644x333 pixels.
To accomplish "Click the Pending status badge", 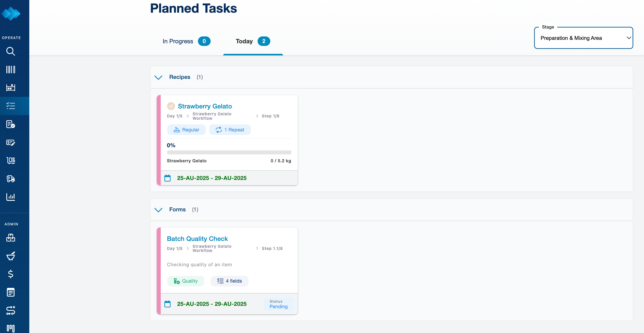I will (278, 304).
